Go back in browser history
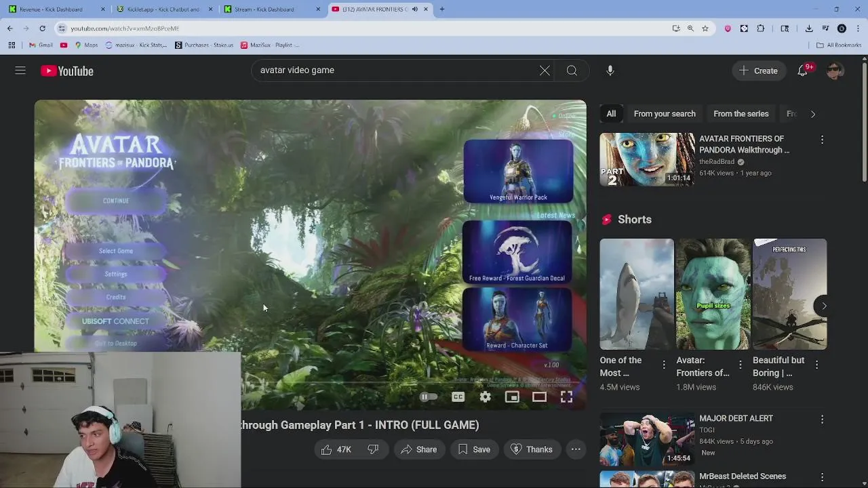Screen dimensions: 868x488 [x=9, y=28]
